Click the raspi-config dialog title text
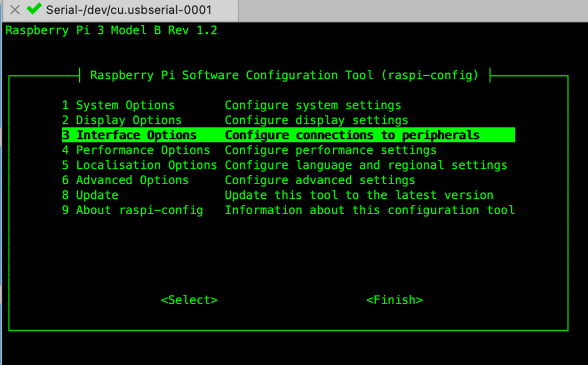 point(285,75)
